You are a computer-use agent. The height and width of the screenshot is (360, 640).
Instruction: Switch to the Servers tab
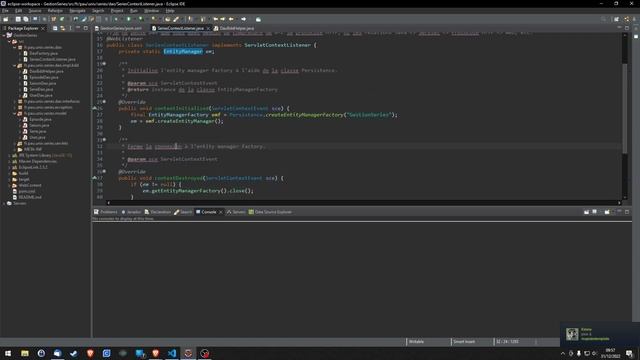(x=236, y=212)
